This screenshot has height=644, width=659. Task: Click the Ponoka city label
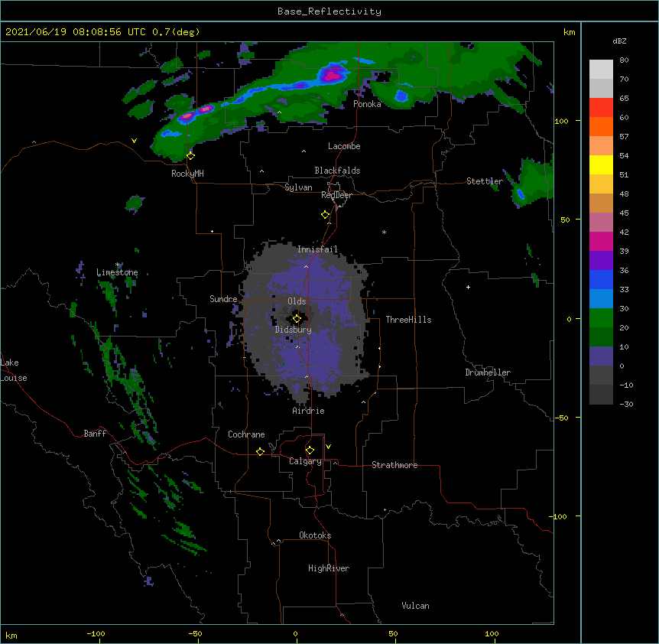coord(367,104)
